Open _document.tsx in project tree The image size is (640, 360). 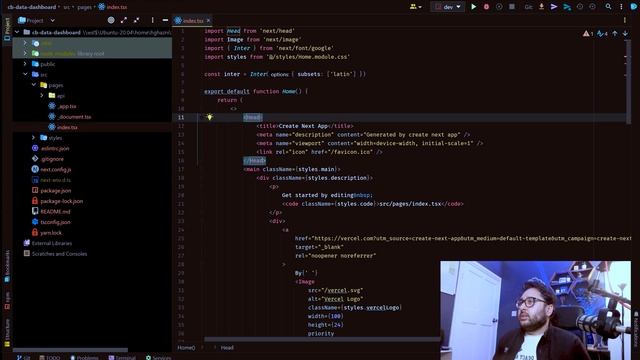[x=70, y=117]
